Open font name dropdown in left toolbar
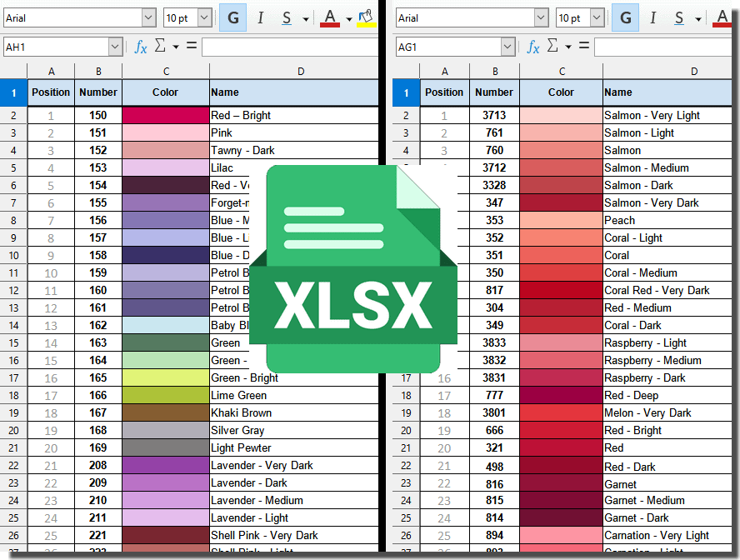740x560 pixels. (148, 17)
